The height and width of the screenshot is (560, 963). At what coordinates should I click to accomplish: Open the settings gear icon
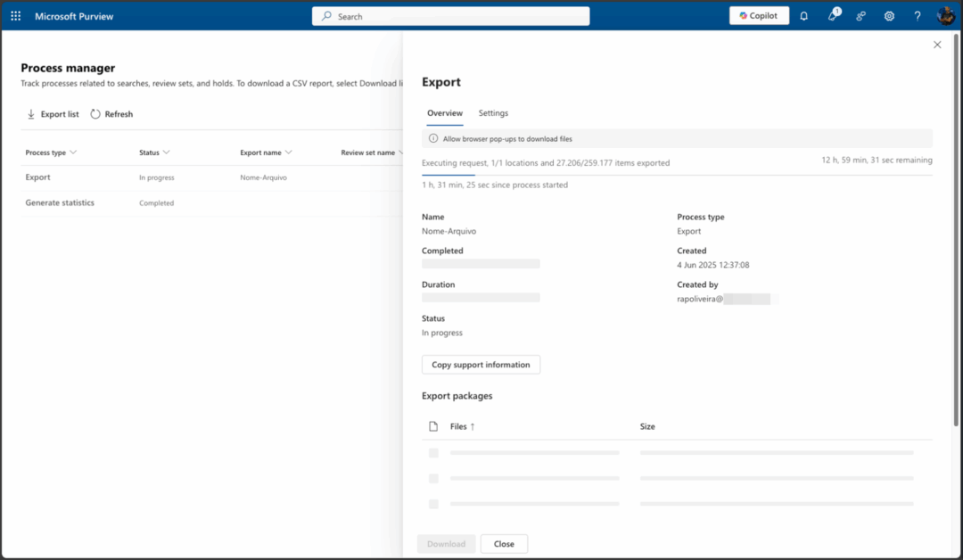point(889,16)
